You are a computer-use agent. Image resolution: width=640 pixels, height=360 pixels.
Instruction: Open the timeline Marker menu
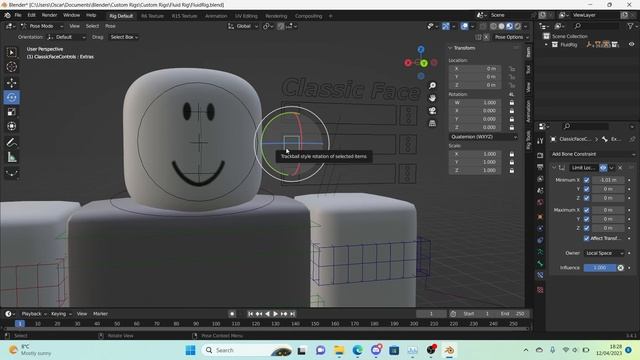pyautogui.click(x=100, y=314)
